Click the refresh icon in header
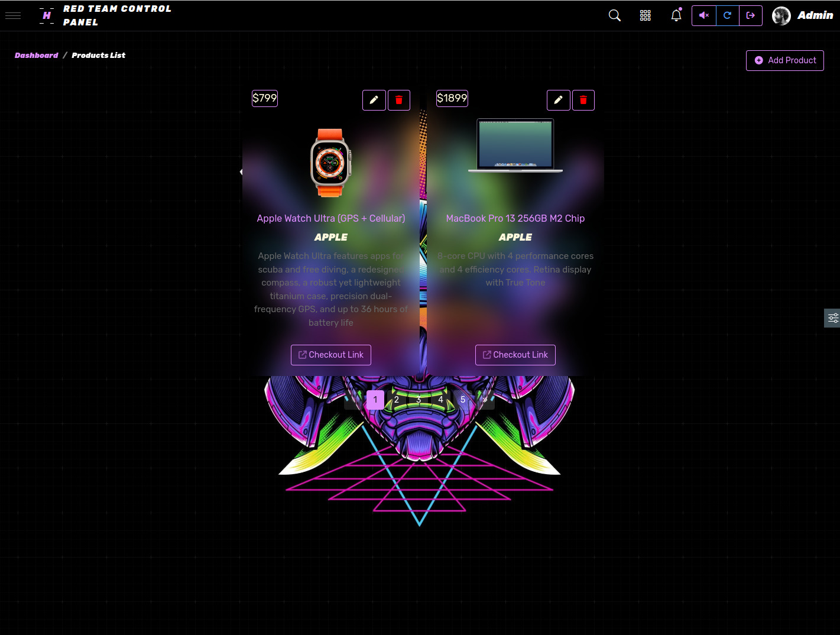This screenshot has height=635, width=840. pos(728,15)
